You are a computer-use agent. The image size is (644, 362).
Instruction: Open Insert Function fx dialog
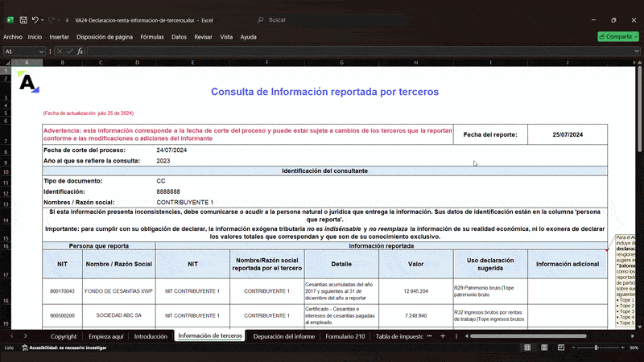click(80, 51)
